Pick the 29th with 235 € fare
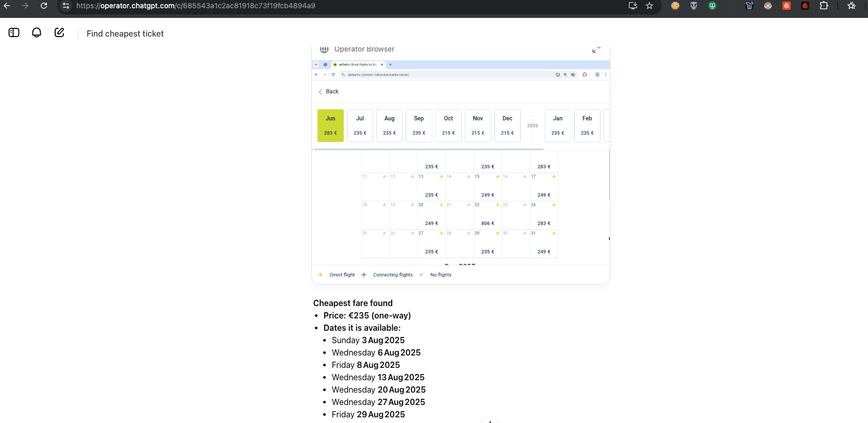 point(488,244)
